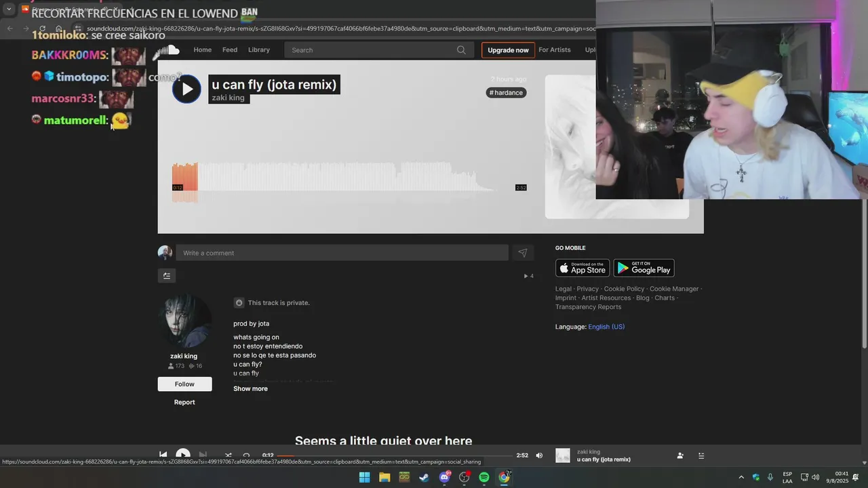Click the bottom player progress bar
Image resolution: width=868 pixels, height=488 pixels.
[395, 455]
